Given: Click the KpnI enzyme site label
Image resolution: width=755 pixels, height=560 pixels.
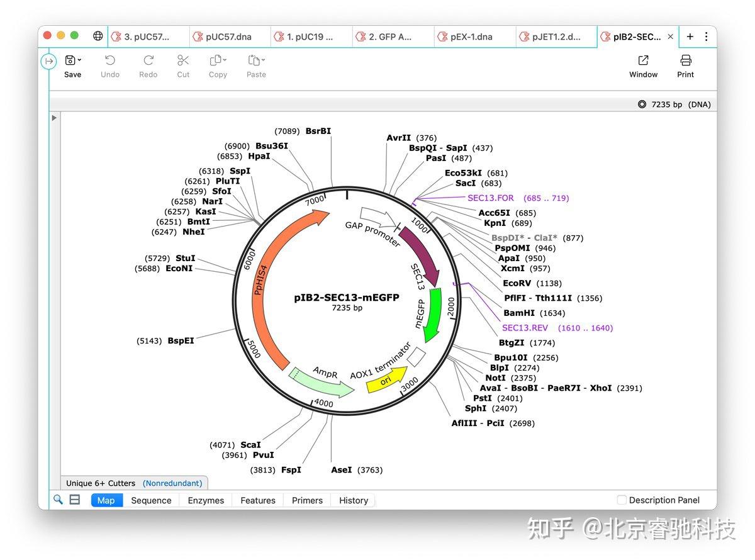Looking at the screenshot, I should click(x=495, y=223).
